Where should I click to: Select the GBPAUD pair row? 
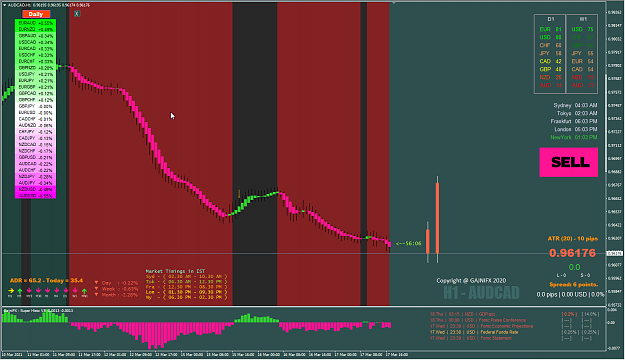(x=35, y=36)
